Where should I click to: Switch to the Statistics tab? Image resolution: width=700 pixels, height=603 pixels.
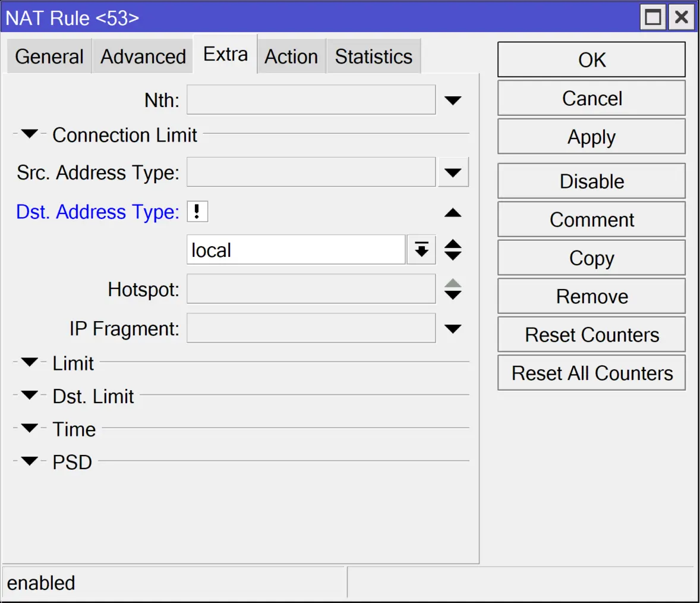point(373,56)
